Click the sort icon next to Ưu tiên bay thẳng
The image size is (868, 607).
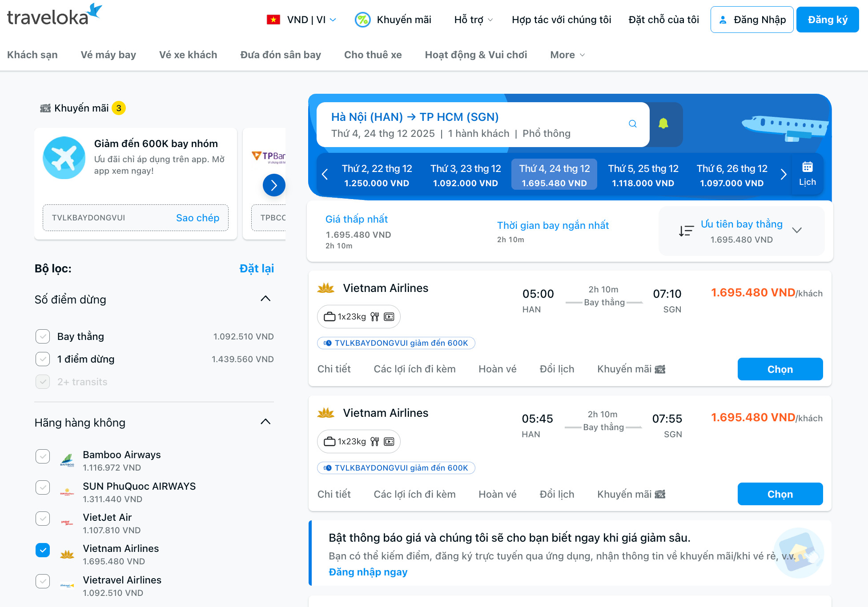(x=686, y=230)
